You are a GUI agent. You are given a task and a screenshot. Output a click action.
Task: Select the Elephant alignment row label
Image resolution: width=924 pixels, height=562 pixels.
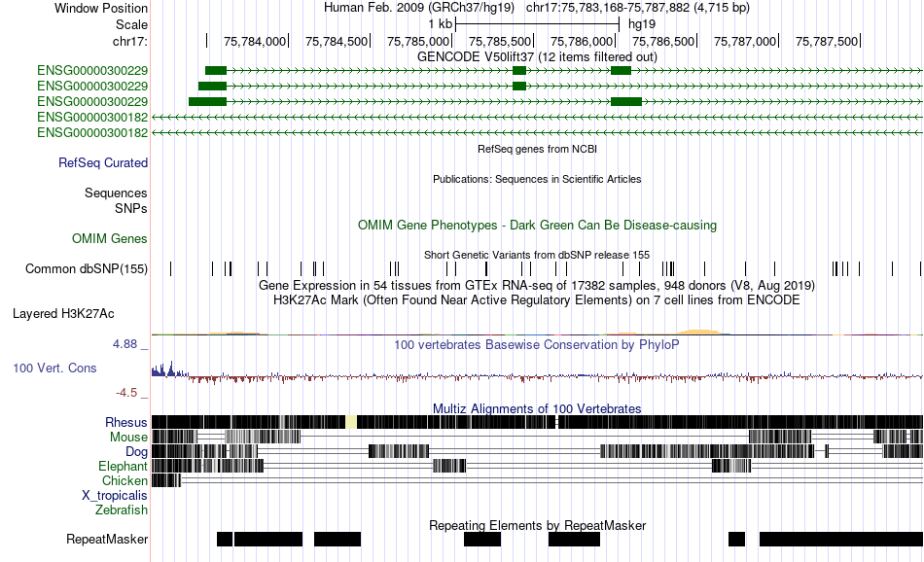(123, 467)
